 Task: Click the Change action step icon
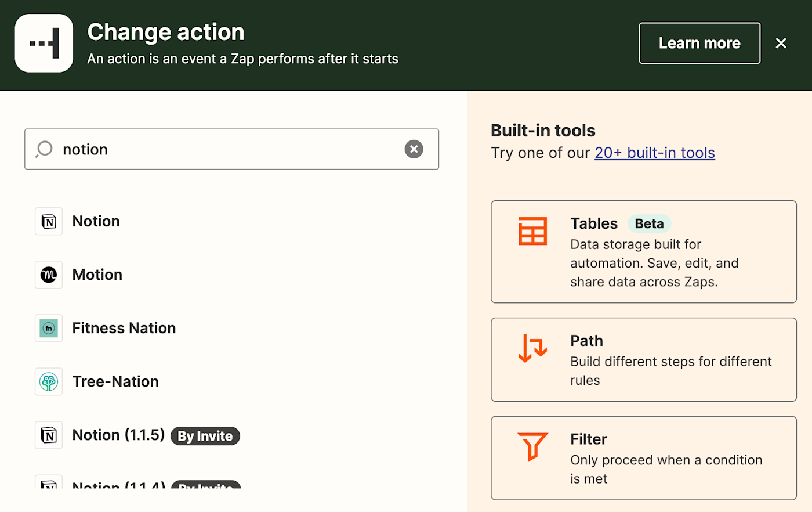click(x=44, y=44)
